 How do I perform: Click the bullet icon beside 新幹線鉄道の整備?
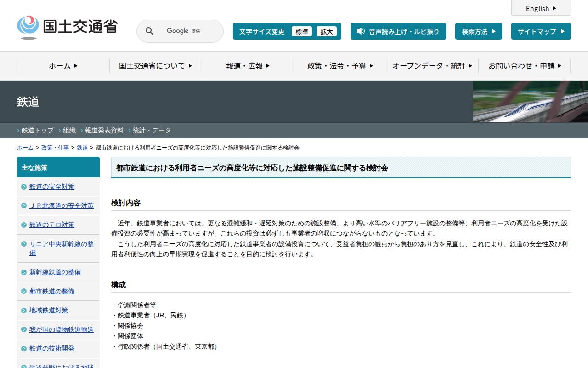[24, 272]
